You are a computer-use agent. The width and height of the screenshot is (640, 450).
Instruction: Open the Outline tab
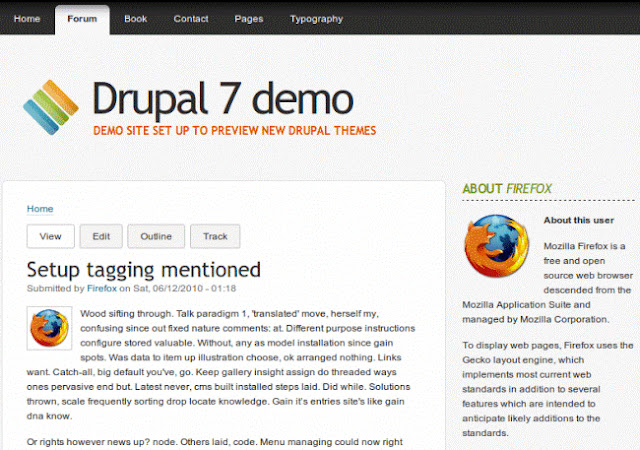(156, 236)
